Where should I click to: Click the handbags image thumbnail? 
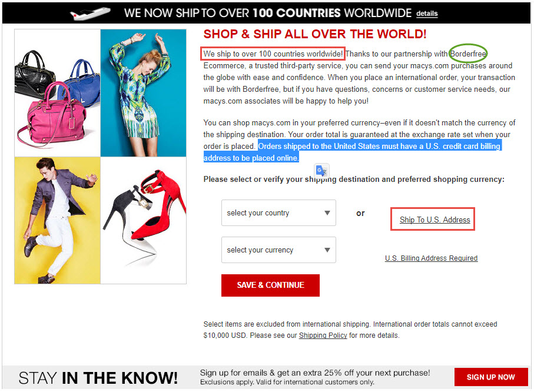[x=58, y=93]
